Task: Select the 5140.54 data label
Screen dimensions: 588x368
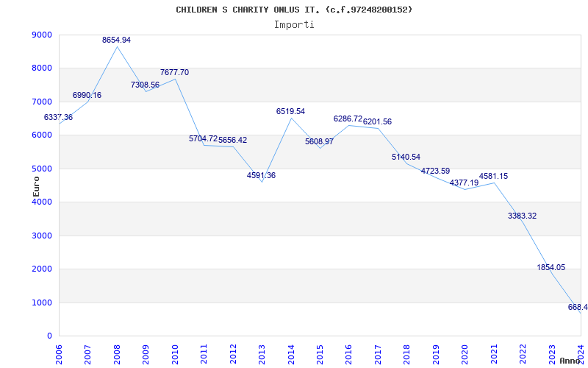Action: (x=406, y=157)
